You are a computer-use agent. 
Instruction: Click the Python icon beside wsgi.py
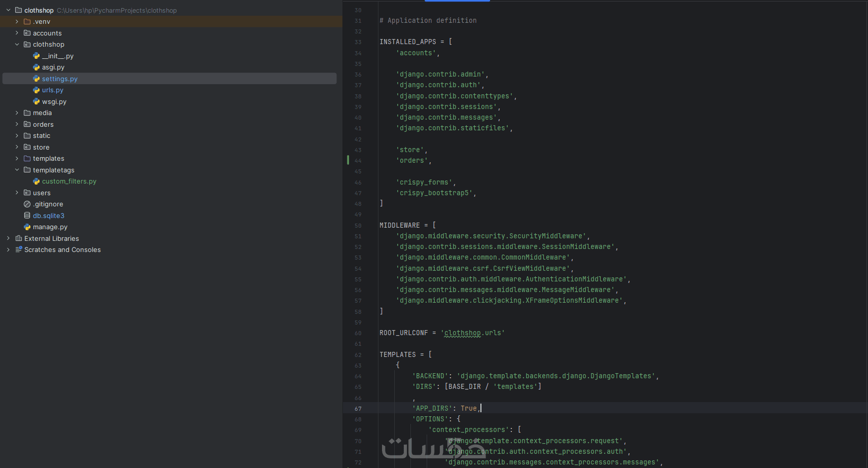pyautogui.click(x=37, y=101)
